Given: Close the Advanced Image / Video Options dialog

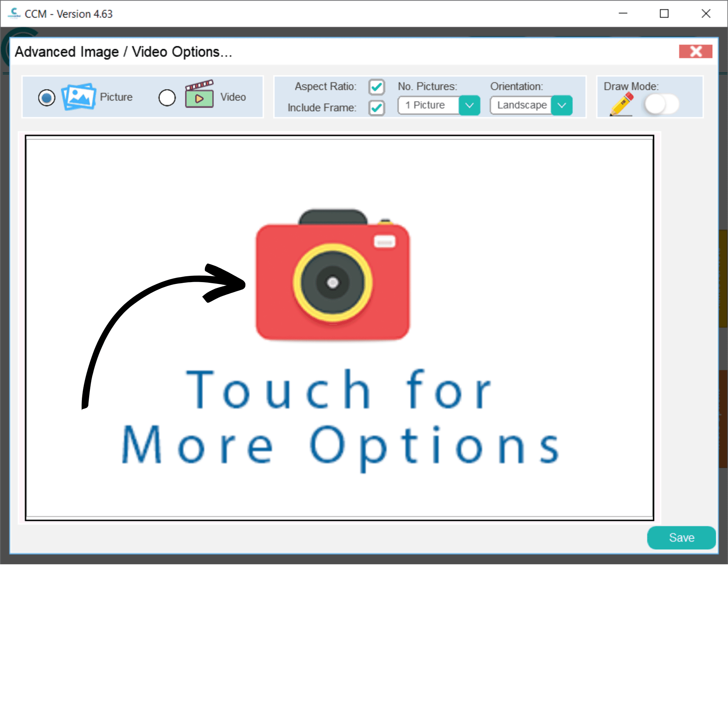Looking at the screenshot, I should [x=696, y=51].
